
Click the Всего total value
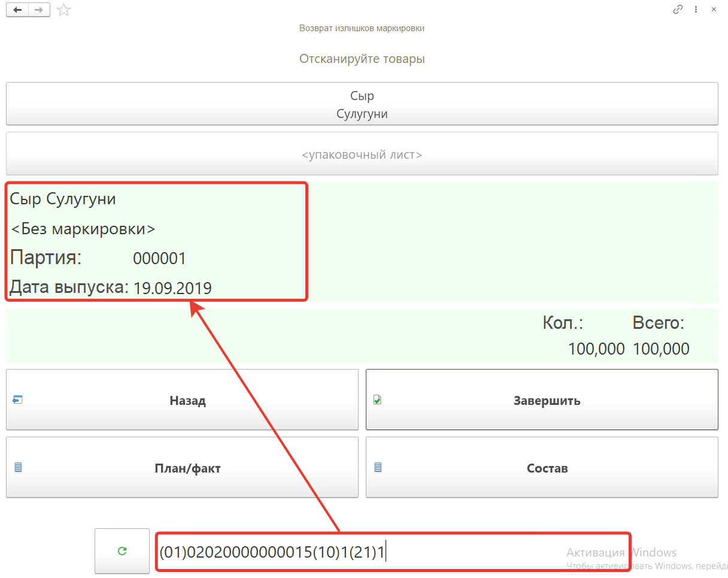pyautogui.click(x=660, y=349)
